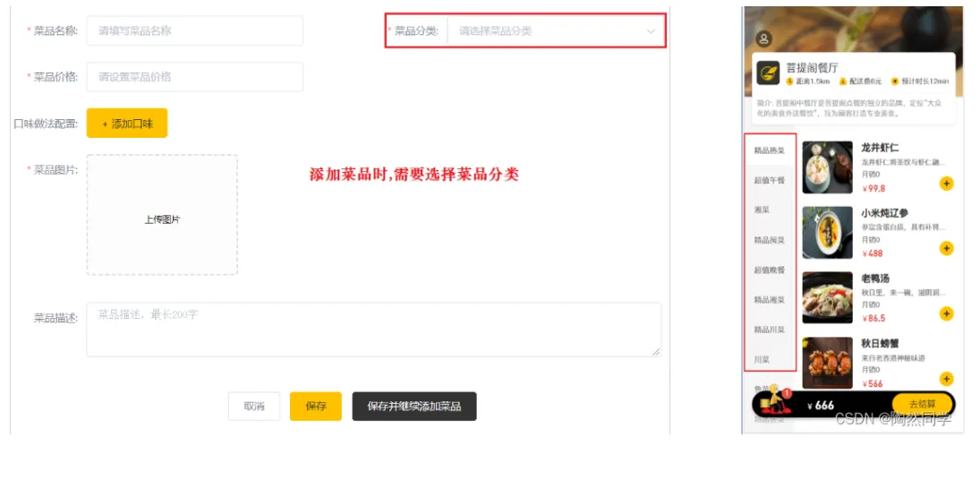Select the 精品热菜 category tab

point(770,150)
